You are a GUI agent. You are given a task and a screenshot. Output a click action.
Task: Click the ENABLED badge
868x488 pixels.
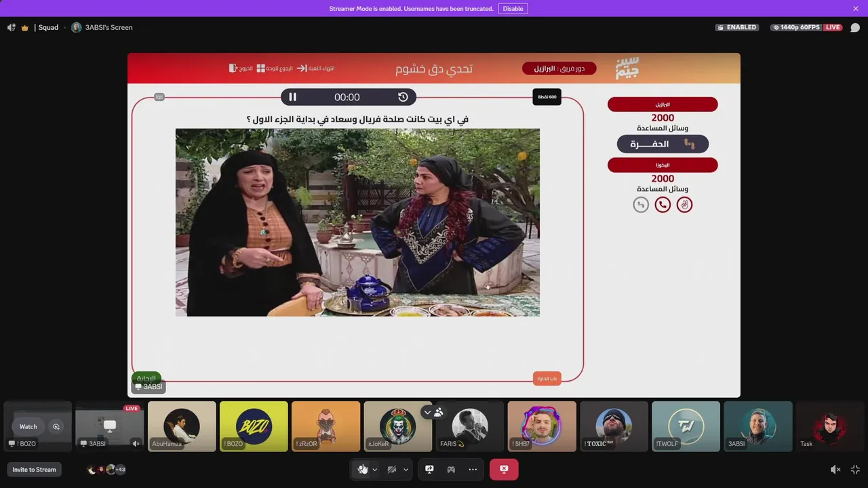click(736, 28)
